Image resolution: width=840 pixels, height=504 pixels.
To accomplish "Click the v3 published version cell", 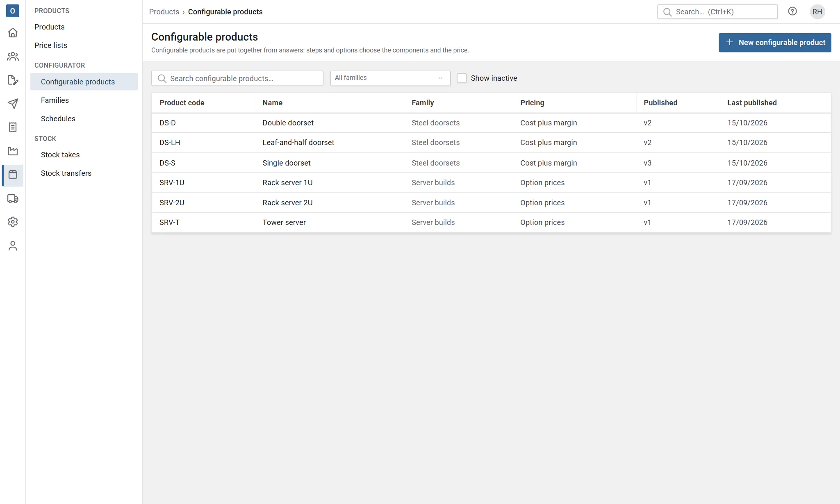I will point(647,163).
